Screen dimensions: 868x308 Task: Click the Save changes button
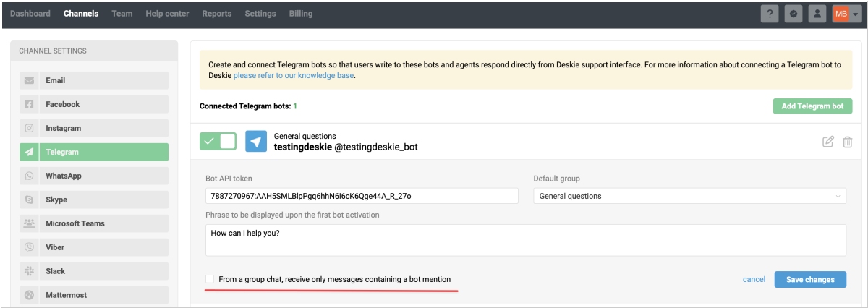click(x=810, y=279)
